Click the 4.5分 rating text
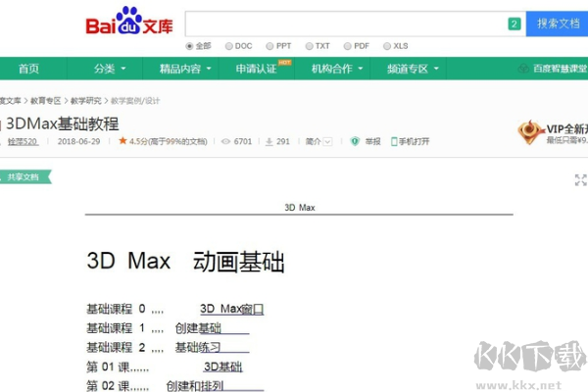The image size is (588, 392). click(168, 141)
